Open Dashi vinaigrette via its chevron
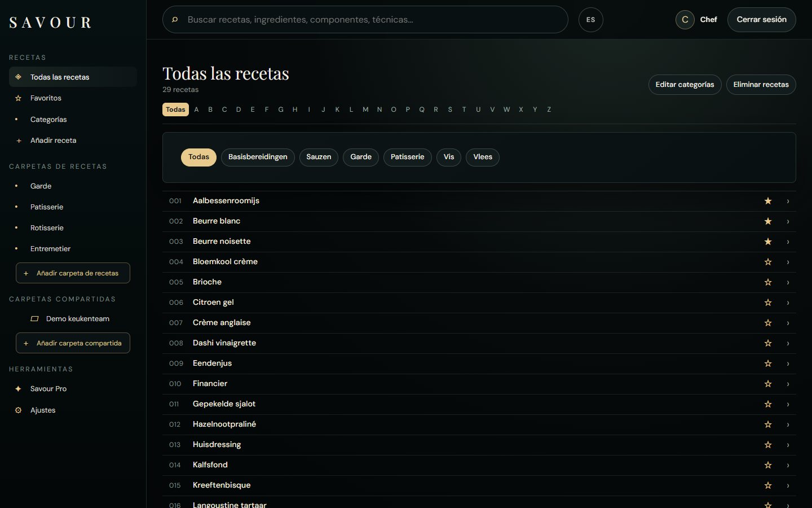812x508 pixels. (x=788, y=343)
